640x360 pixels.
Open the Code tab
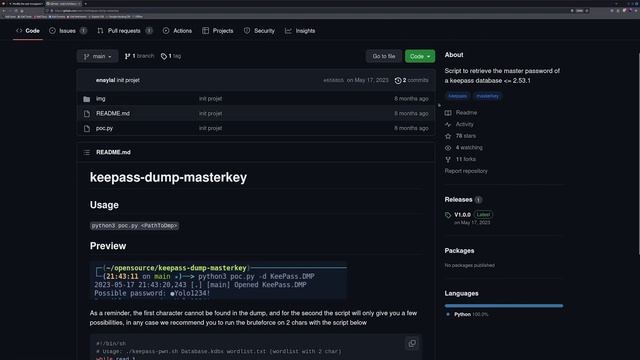coord(28,31)
